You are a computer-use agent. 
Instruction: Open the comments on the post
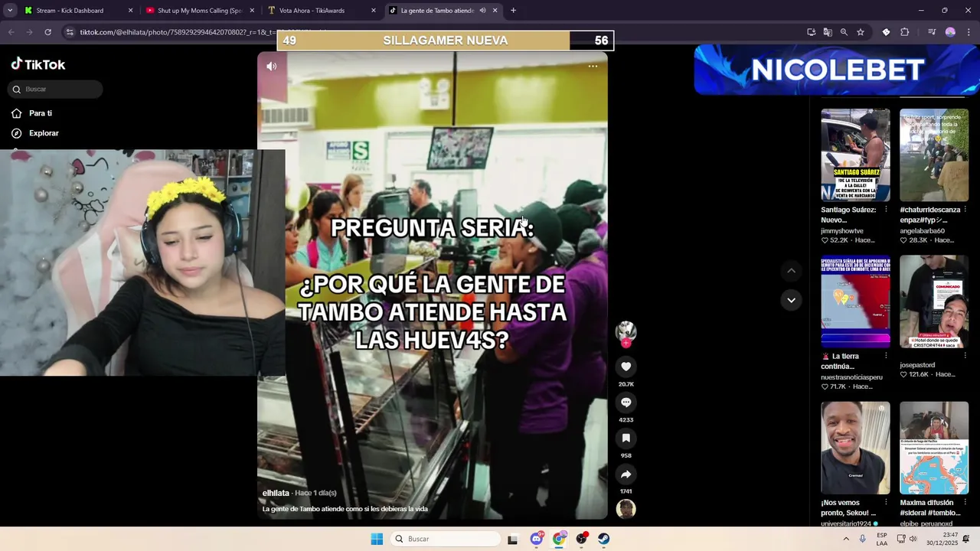(626, 403)
